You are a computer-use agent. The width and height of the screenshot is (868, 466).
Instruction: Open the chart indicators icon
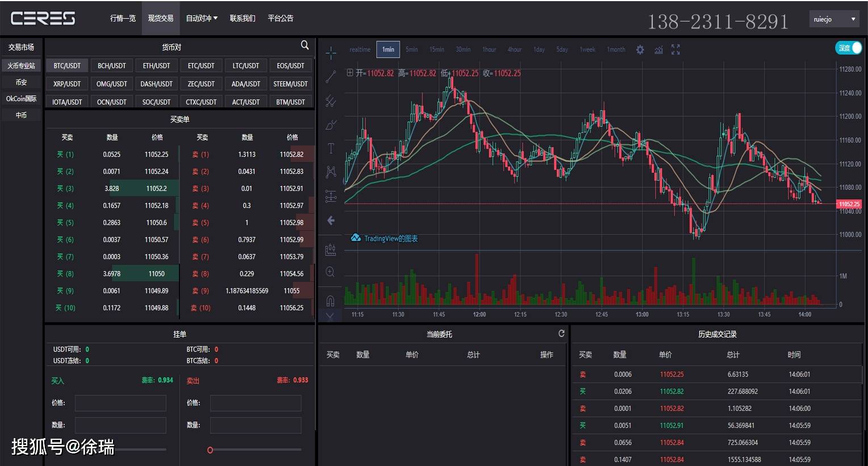(x=659, y=49)
